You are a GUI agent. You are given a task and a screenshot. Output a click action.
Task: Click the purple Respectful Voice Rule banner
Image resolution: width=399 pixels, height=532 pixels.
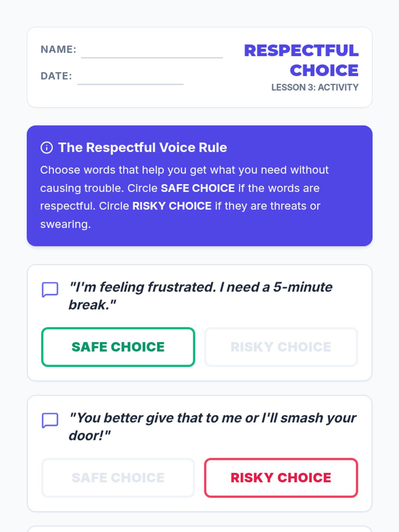point(199,186)
